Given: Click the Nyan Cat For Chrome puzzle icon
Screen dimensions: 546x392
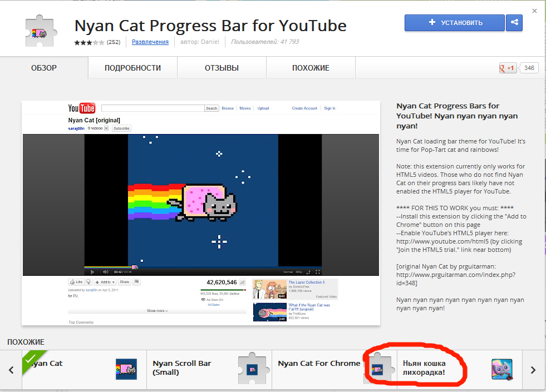Looking at the screenshot, I should 378,369.
